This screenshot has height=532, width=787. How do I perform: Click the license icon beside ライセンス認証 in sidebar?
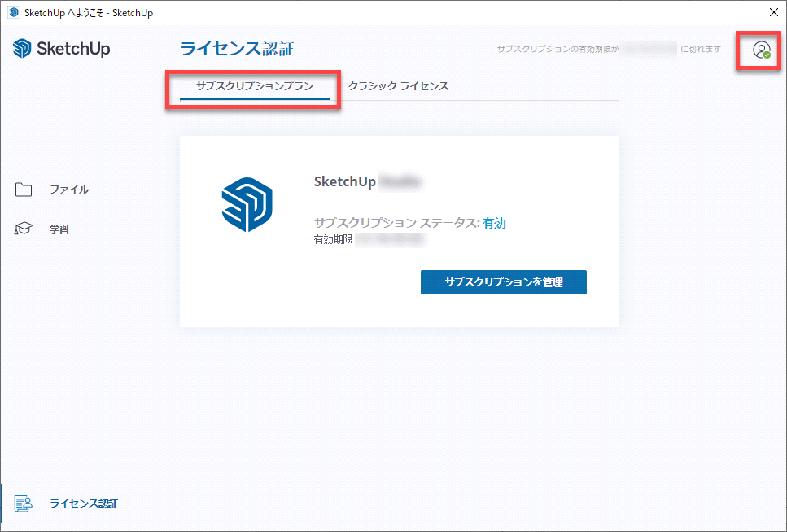[x=24, y=504]
